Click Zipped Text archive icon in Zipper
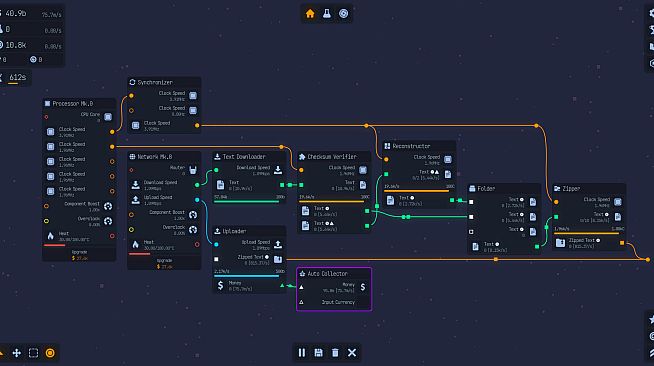Screen dimensions: 654x366 click(560, 243)
